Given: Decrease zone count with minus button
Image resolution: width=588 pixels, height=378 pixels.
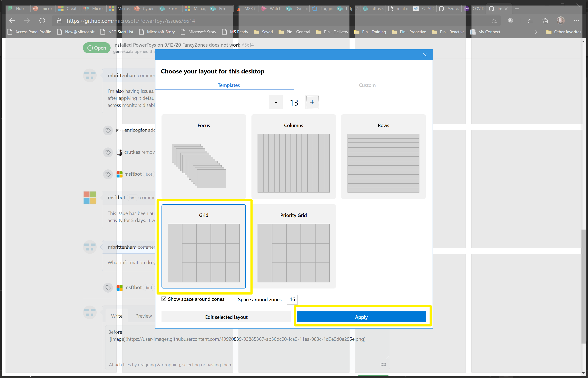Looking at the screenshot, I should (276, 102).
